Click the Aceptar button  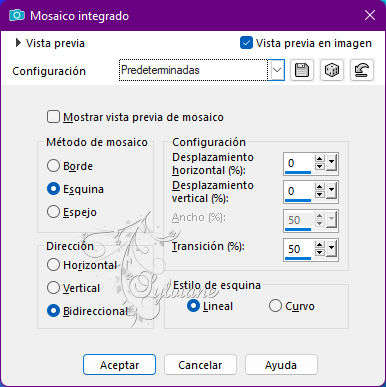[119, 365]
